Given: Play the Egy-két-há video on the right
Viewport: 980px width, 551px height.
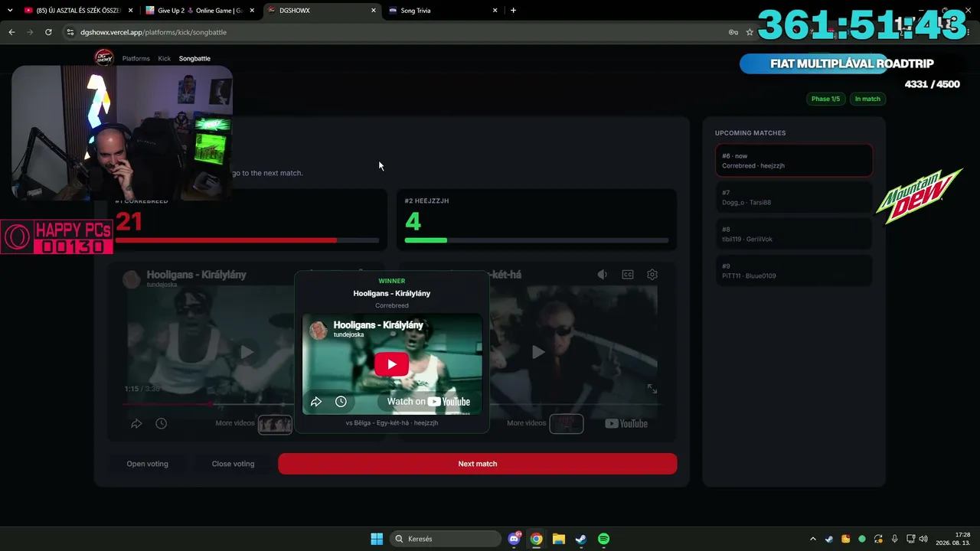Looking at the screenshot, I should [539, 352].
